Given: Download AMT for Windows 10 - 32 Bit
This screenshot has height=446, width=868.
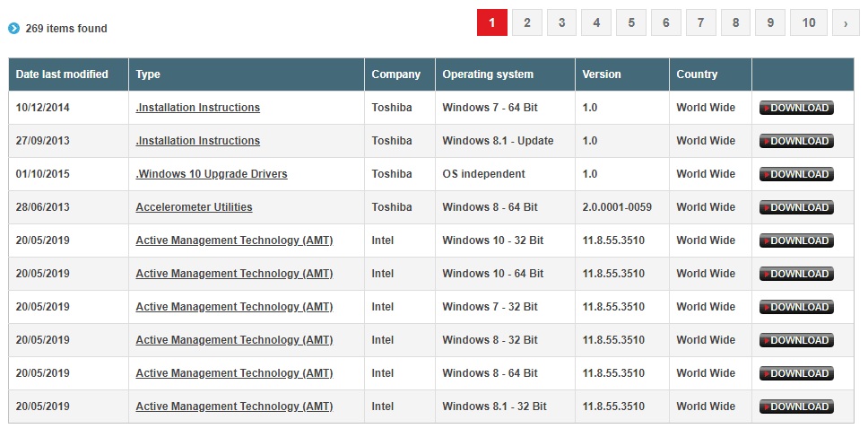Looking at the screenshot, I should [796, 240].
